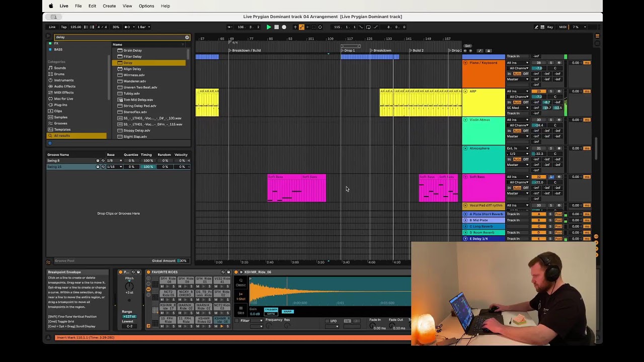Adjust the Pitch knob
This screenshot has height=362, width=644.
(x=129, y=286)
